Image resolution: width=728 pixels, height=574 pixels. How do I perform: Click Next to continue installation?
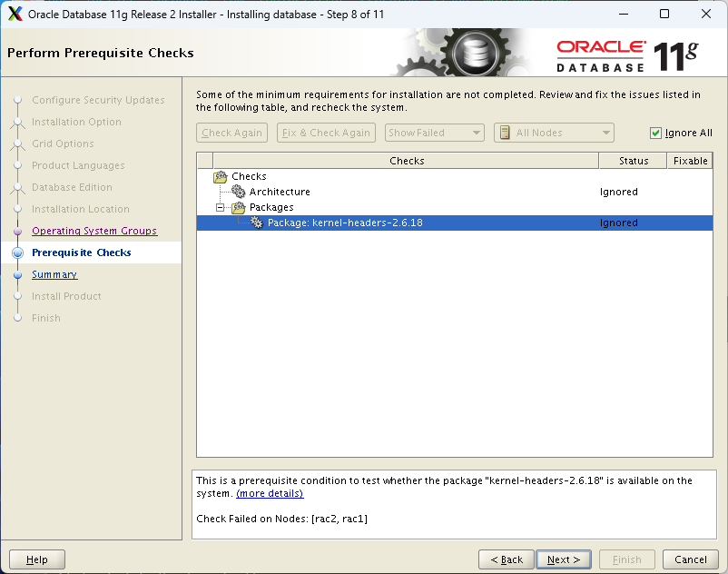pyautogui.click(x=564, y=559)
